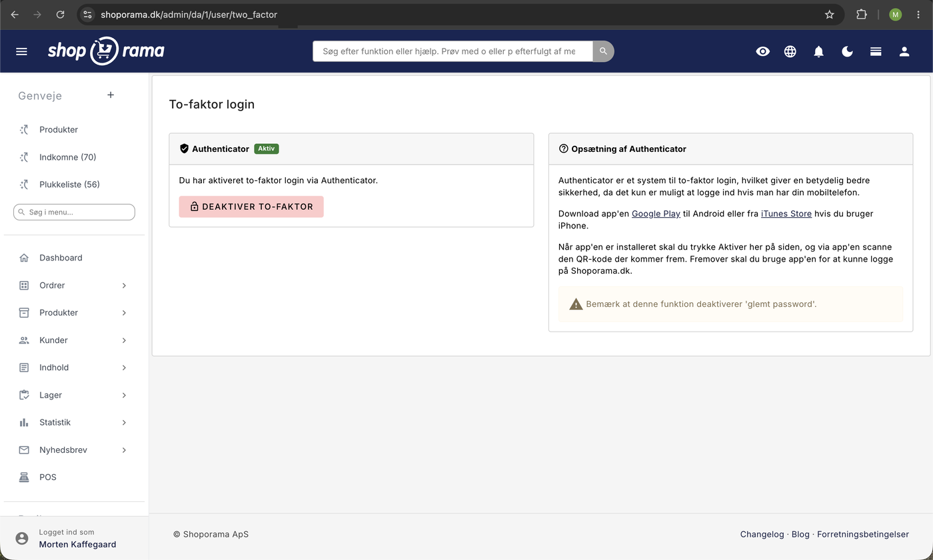Open the globe language icon
This screenshot has width=933, height=560.
pos(790,51)
